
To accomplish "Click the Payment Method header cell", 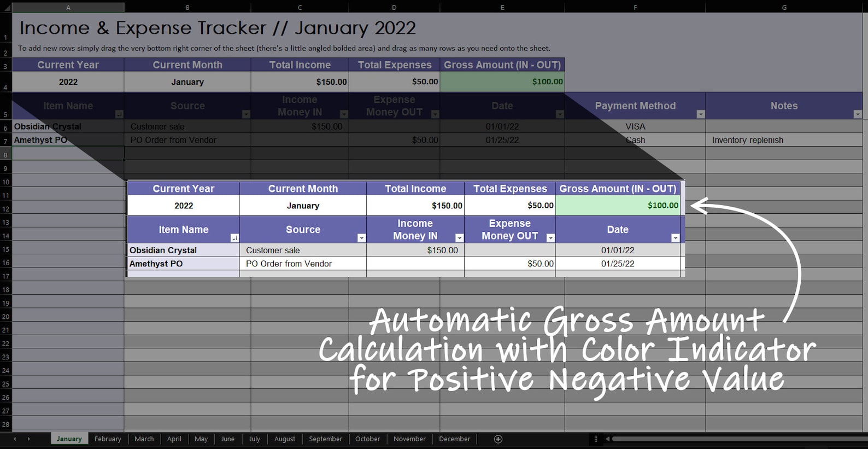I will pos(635,106).
